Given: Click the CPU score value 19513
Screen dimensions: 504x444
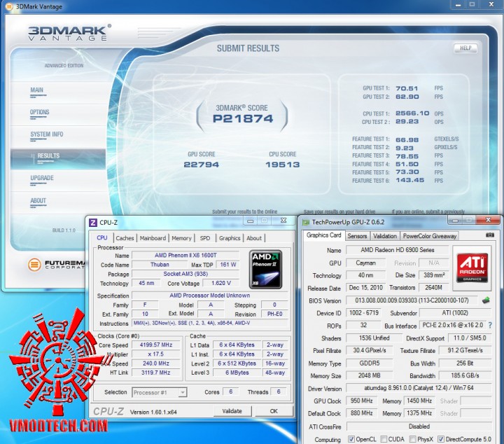Looking at the screenshot, I should point(283,165).
